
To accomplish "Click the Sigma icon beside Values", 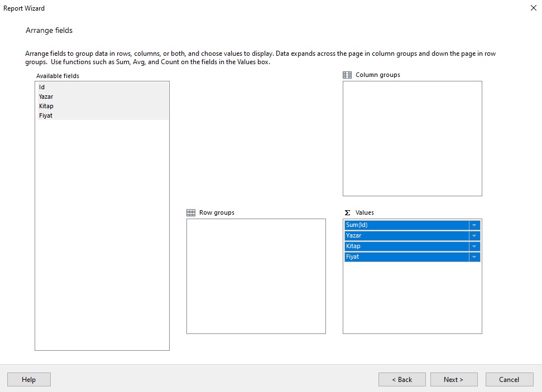I will click(x=347, y=213).
